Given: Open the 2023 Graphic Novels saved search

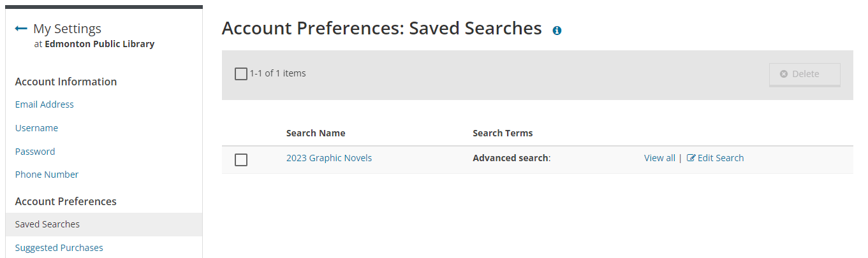Looking at the screenshot, I should click(x=329, y=158).
